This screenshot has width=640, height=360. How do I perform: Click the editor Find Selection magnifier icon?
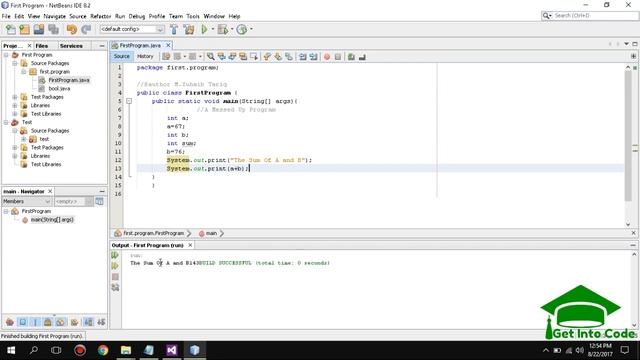[x=211, y=57]
